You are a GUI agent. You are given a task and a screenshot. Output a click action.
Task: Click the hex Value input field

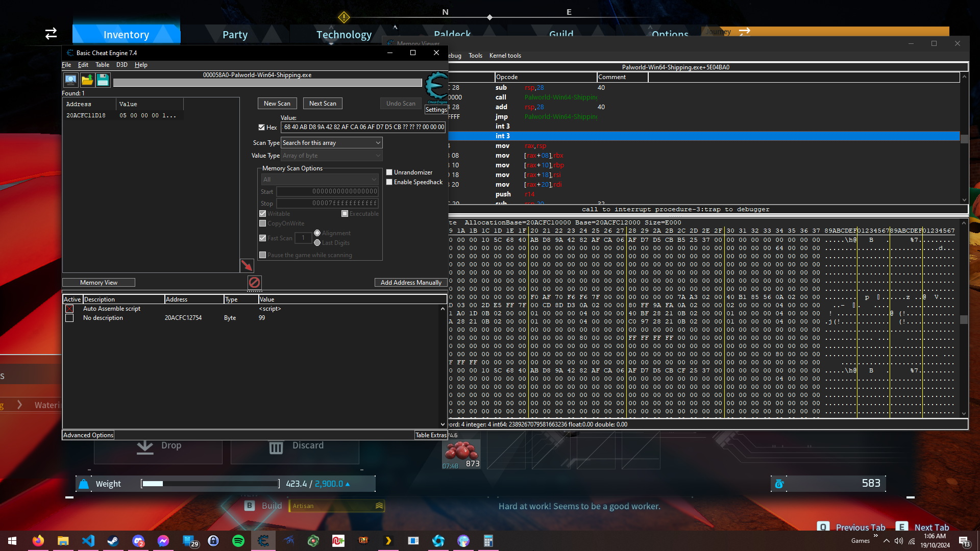[x=363, y=128]
